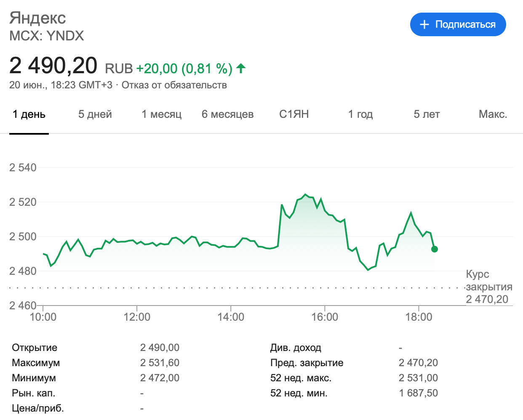This screenshot has width=523, height=420.
Task: Click the 52 нед. мин. value 1 687,50
Action: tap(419, 393)
